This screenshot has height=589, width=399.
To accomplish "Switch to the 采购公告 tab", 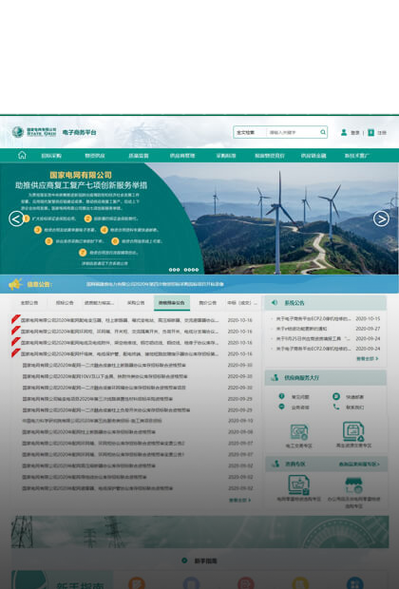I will [136, 303].
